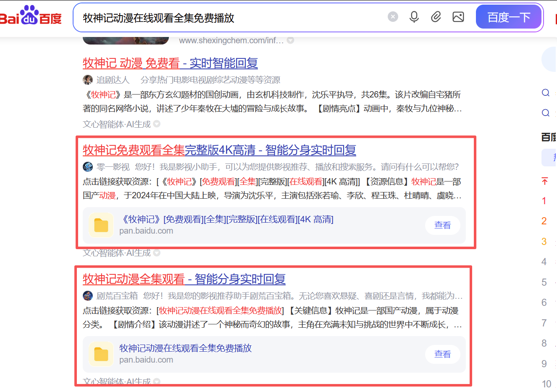557x392 pixels.
Task: Expand the dropdown next to www.shexingchem.com URL
Action: 290,40
